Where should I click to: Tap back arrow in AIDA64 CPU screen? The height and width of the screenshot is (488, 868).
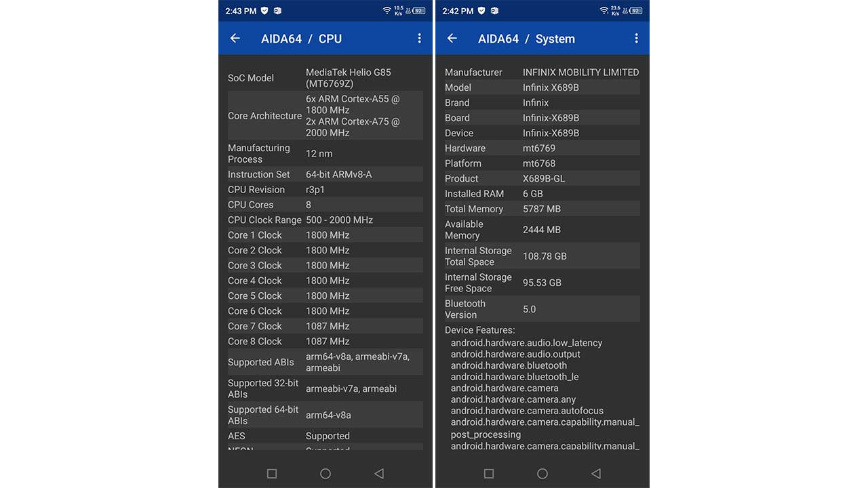(x=235, y=39)
